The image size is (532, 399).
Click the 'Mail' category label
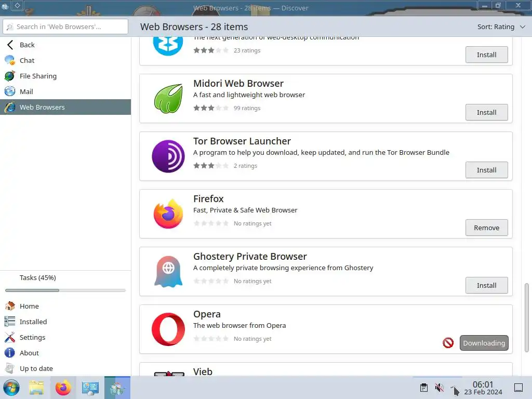tap(26, 91)
